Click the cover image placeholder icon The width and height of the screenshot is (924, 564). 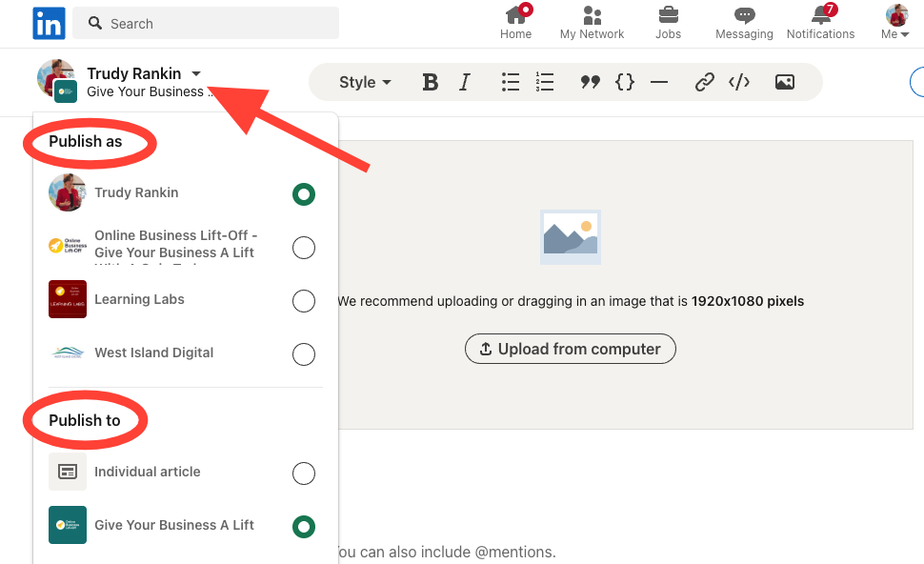coord(571,237)
